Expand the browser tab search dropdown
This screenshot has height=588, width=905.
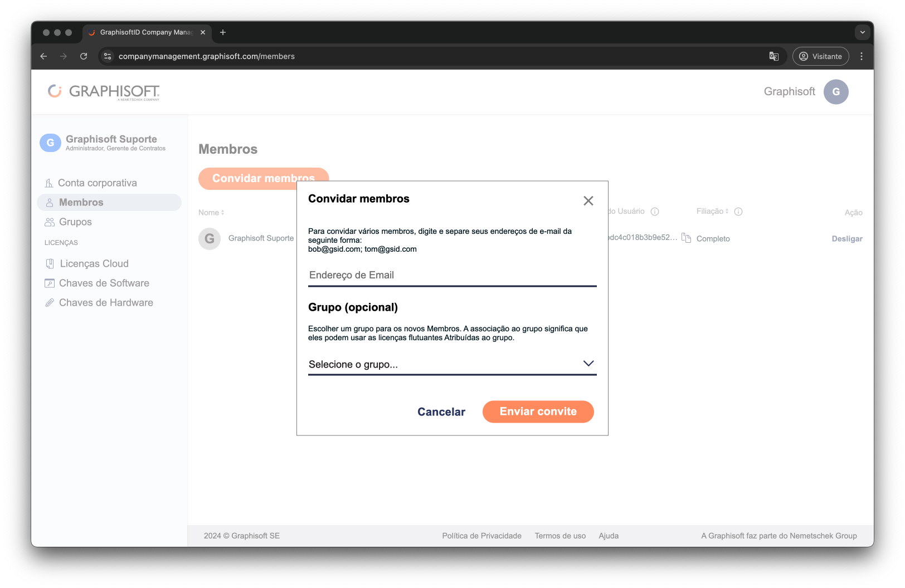[x=862, y=32]
